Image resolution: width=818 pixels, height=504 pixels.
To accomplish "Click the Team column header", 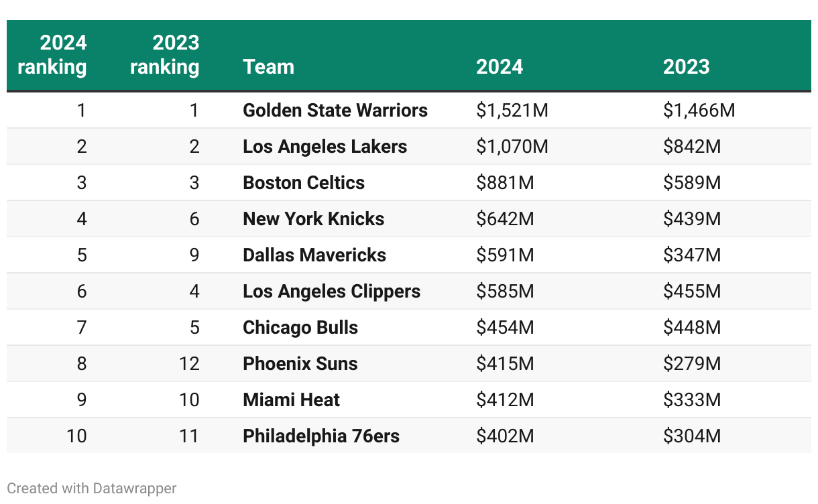I will point(268,67).
